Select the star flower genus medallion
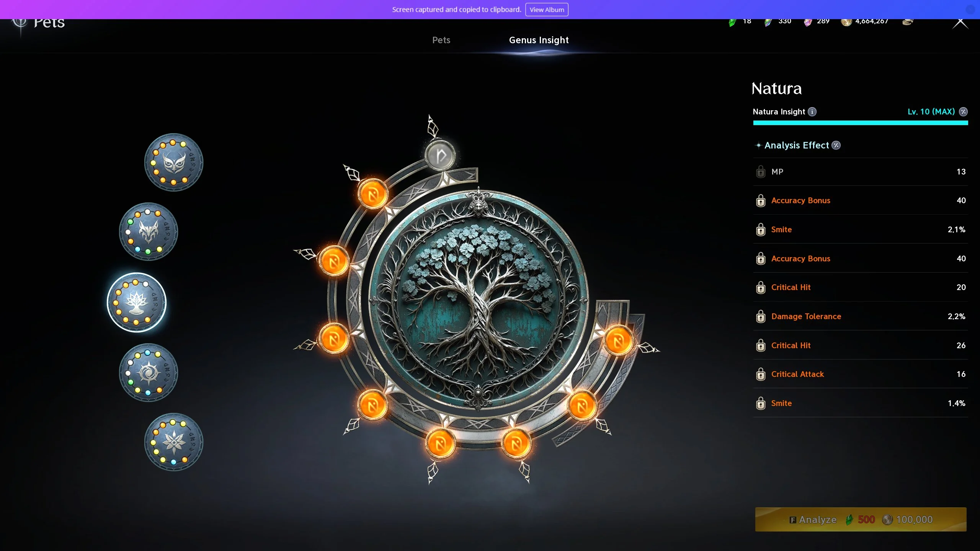This screenshot has height=551, width=980. pyautogui.click(x=173, y=442)
